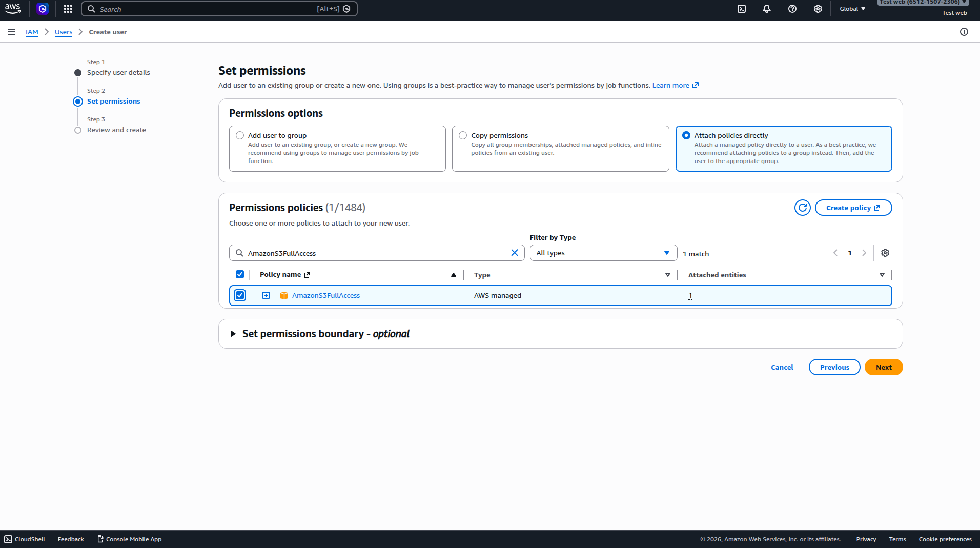Open CloudShell terminal icon in top bar

[x=742, y=9]
